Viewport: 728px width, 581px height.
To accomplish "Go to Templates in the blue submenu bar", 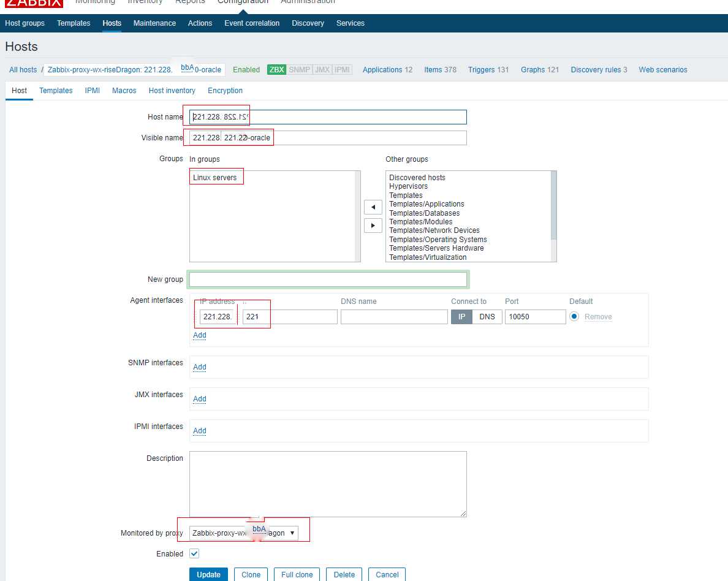I will tap(74, 23).
